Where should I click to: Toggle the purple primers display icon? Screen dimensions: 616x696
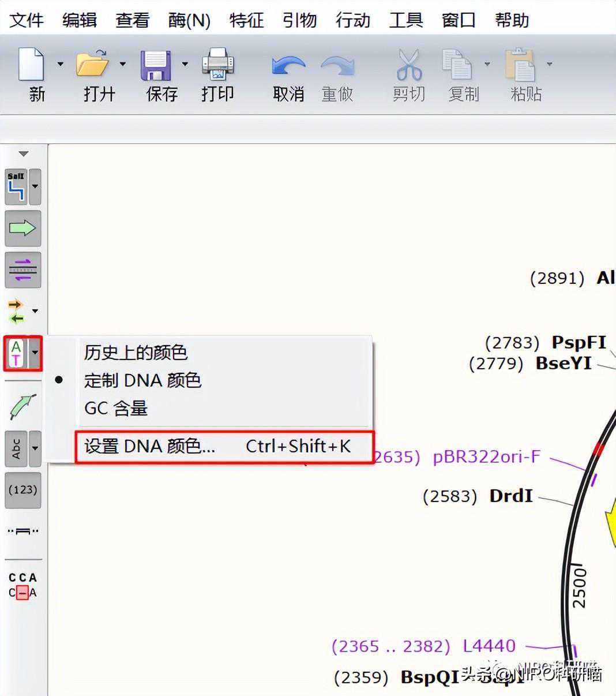[22, 270]
